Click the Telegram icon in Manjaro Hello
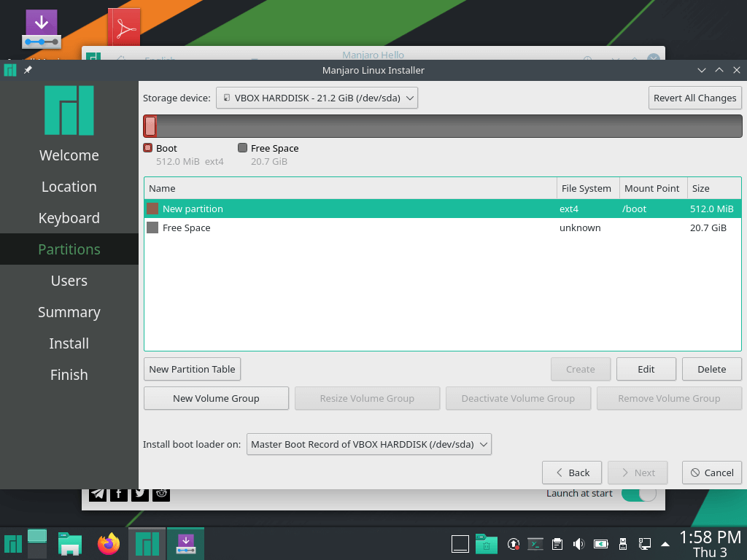The height and width of the screenshot is (560, 747). (x=98, y=494)
